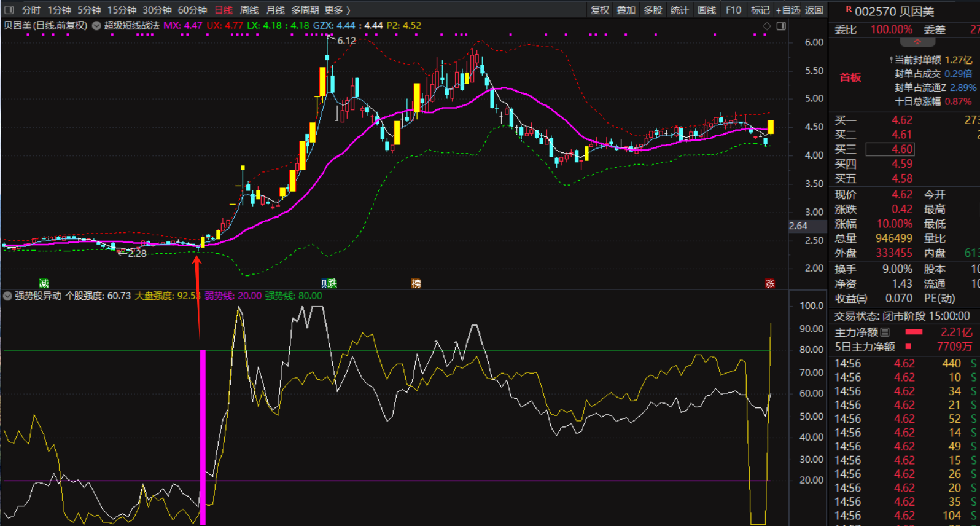
Task: Click the diamond marker icon above chart
Action: tap(766, 26)
